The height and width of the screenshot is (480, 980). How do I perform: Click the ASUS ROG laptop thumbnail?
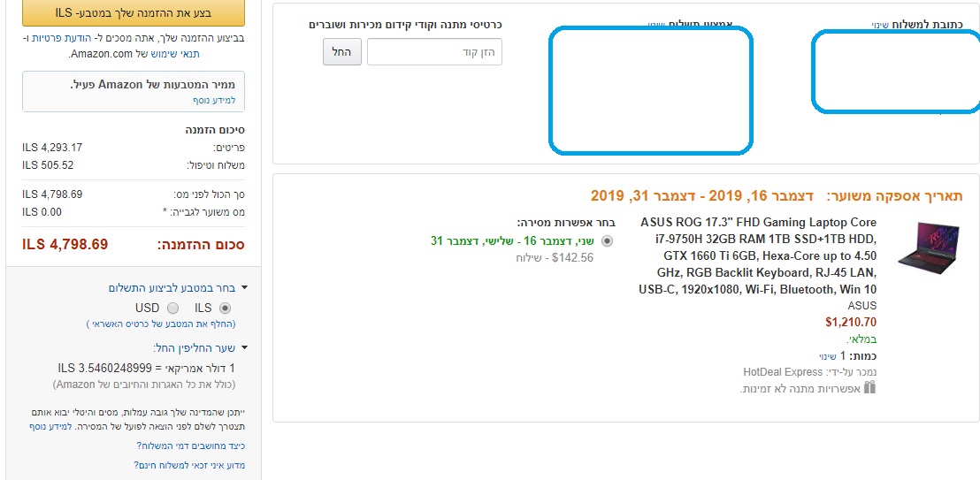point(926,245)
